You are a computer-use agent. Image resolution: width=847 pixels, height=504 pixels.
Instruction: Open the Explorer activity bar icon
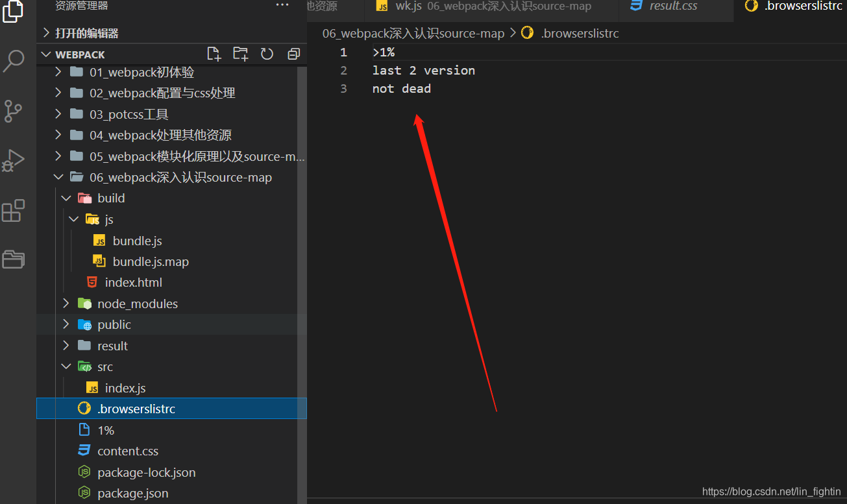point(13,11)
